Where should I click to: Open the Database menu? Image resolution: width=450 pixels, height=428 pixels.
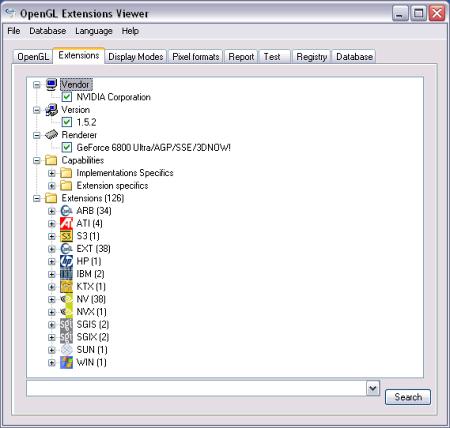pyautogui.click(x=47, y=31)
